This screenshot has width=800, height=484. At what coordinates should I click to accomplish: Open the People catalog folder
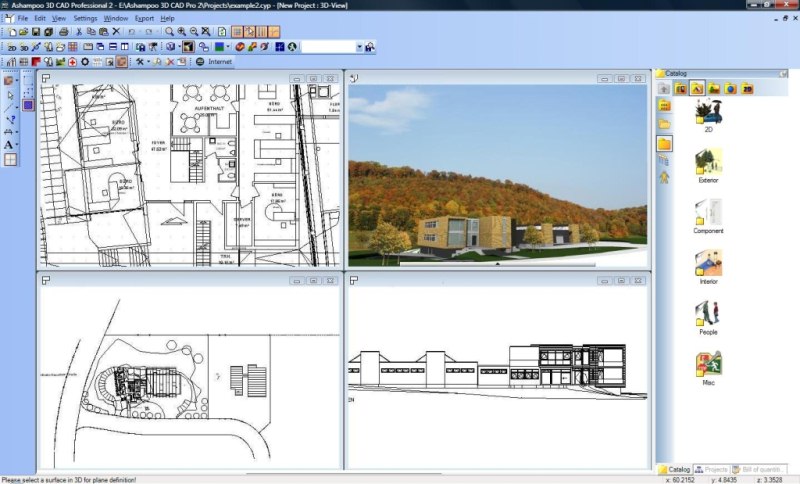tap(708, 317)
